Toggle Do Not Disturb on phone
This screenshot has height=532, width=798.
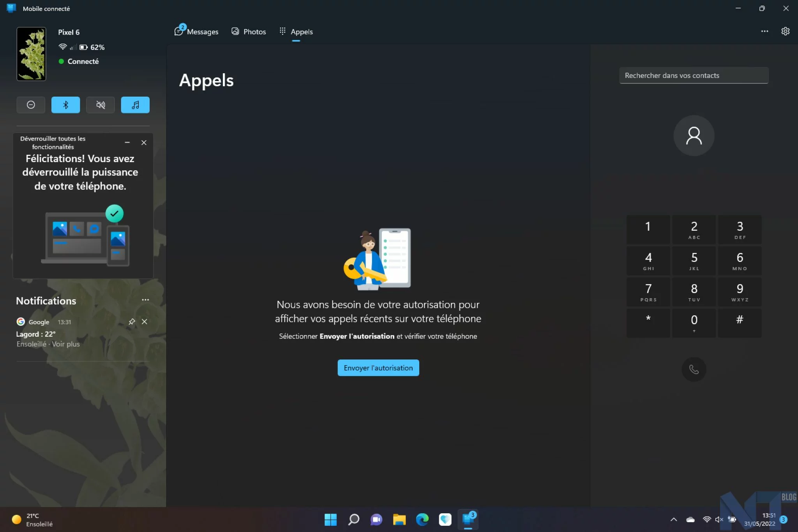click(31, 105)
